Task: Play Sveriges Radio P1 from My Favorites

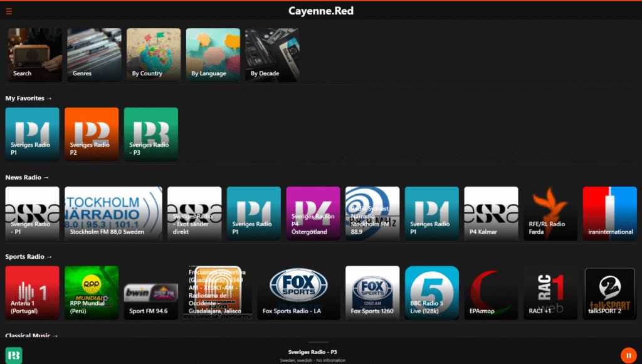Action: coord(33,134)
